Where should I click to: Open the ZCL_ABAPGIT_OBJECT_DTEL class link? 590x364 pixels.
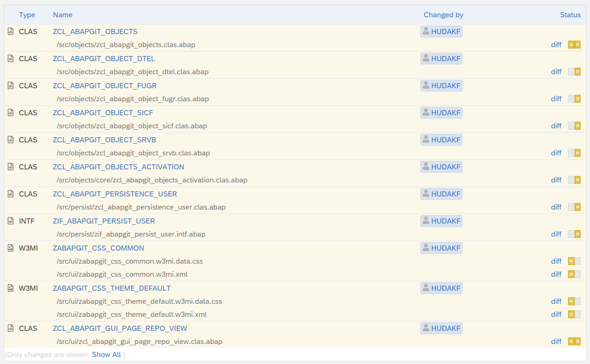(104, 58)
